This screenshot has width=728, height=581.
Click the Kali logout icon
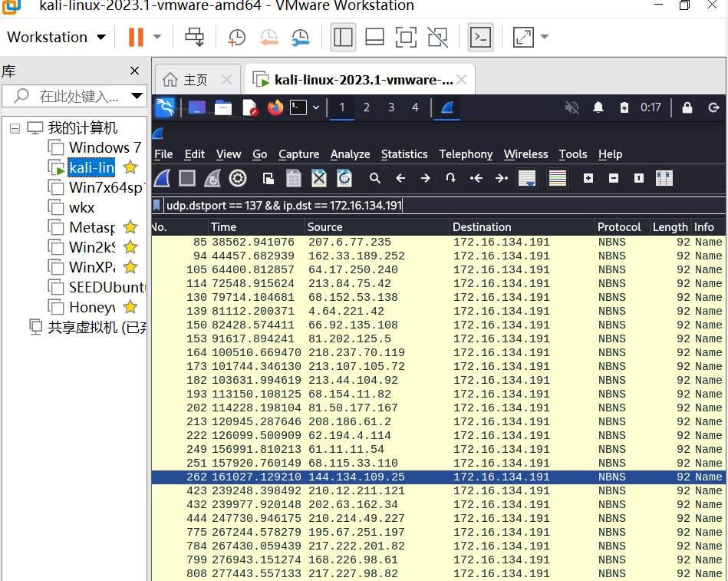point(713,107)
